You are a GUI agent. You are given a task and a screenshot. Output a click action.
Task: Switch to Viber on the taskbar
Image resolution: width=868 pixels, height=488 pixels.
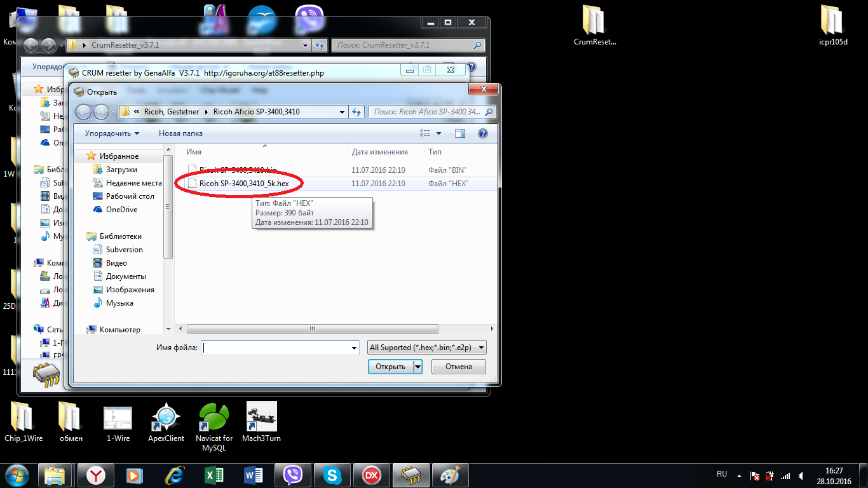(292, 475)
